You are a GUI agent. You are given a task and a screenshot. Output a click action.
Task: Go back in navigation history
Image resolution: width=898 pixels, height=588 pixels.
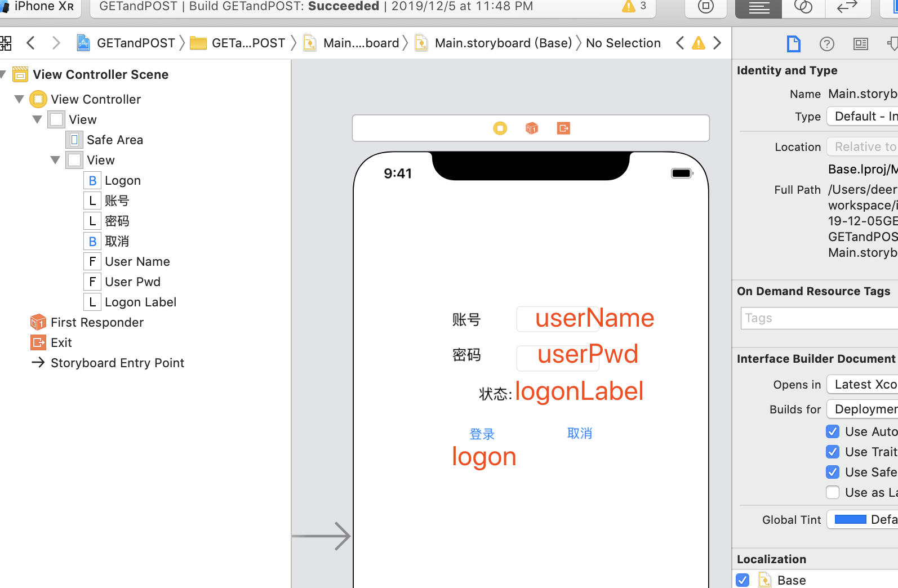(x=31, y=43)
